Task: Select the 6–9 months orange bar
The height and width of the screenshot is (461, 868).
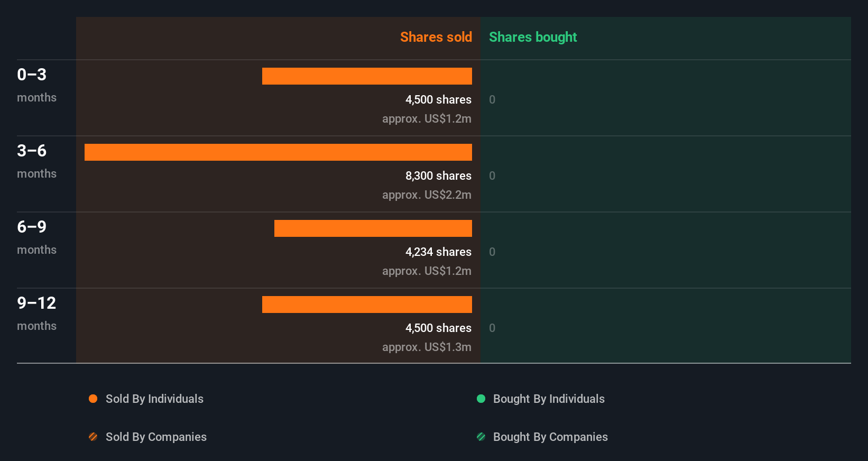Action: [373, 228]
